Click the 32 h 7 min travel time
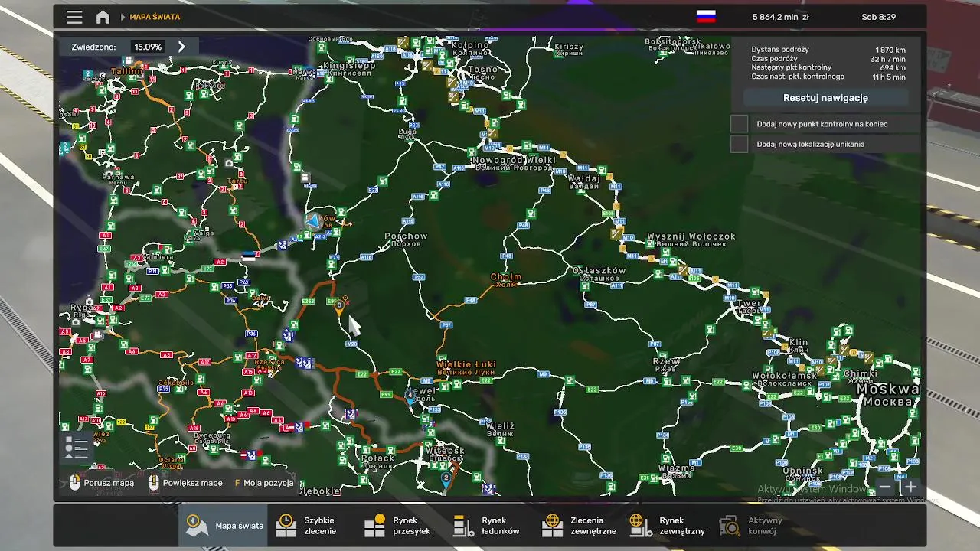Viewport: 980px width, 551px height. [888, 59]
